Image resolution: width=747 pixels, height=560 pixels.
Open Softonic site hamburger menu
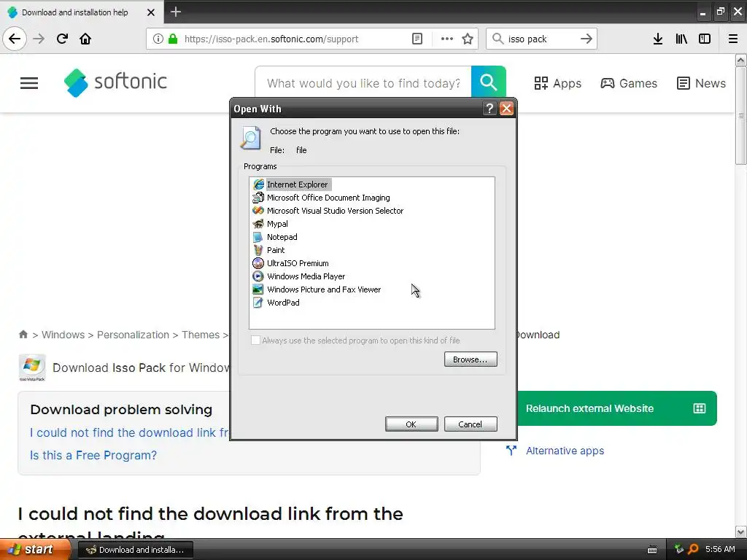[x=29, y=83]
